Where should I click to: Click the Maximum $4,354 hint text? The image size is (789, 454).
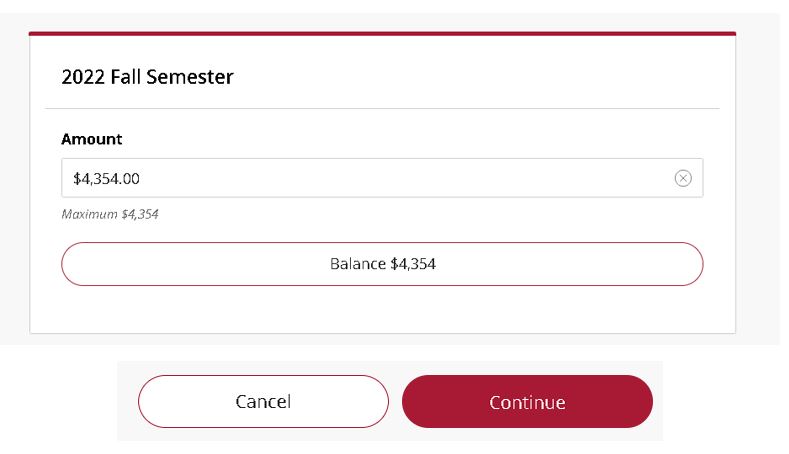110,214
